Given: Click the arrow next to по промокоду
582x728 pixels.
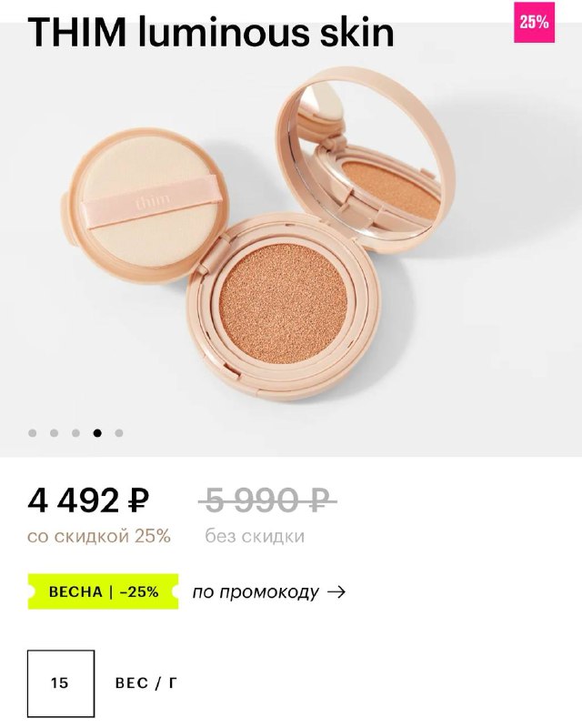Looking at the screenshot, I should (336, 592).
